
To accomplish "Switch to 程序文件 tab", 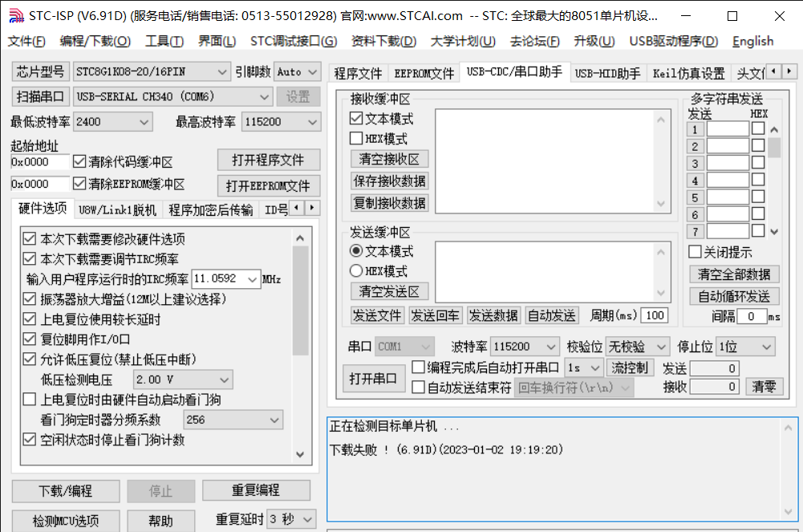I will (358, 74).
